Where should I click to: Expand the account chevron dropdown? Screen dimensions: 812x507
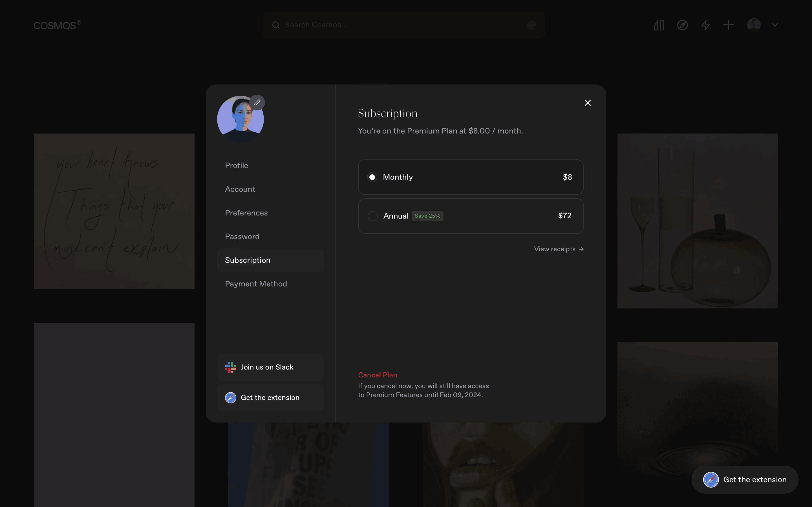click(775, 25)
